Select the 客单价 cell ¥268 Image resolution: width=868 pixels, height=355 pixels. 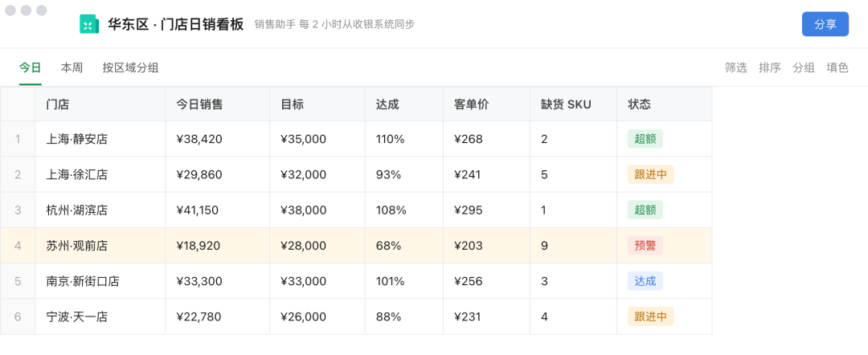(x=486, y=139)
